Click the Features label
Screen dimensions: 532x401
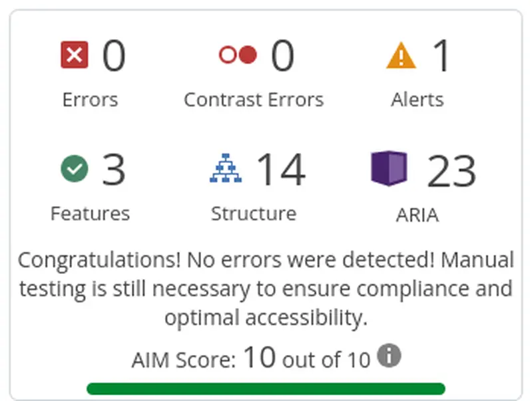[x=91, y=213]
